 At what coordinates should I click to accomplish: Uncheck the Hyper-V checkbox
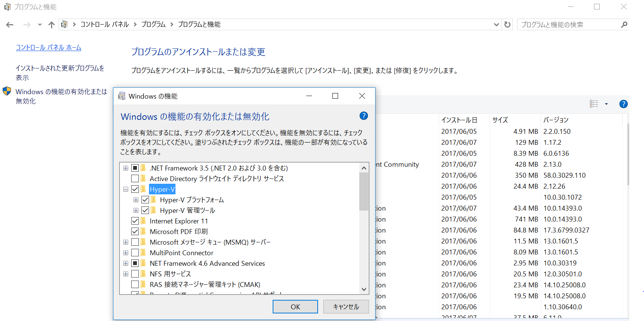[135, 189]
